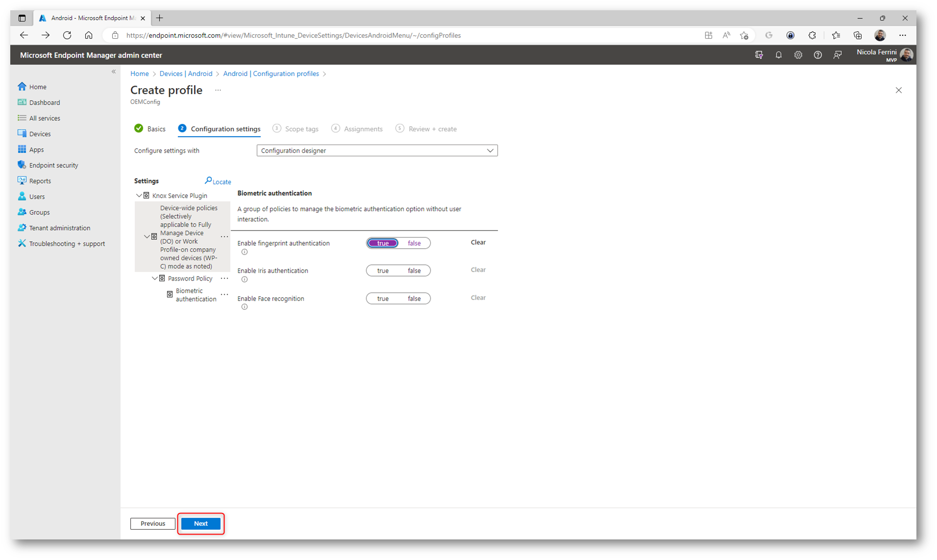Open options for Device-wide policies
The image size is (937, 560).
[x=224, y=236]
